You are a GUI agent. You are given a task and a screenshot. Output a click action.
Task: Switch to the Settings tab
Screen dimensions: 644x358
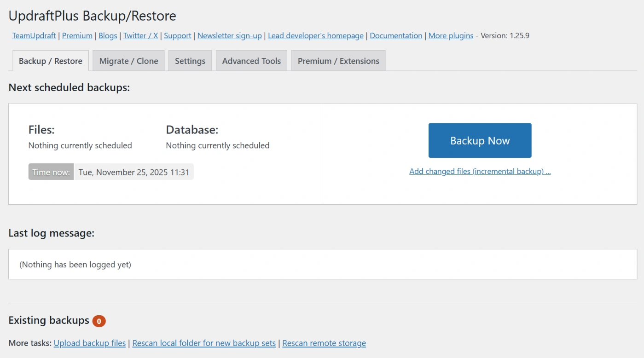pyautogui.click(x=190, y=61)
